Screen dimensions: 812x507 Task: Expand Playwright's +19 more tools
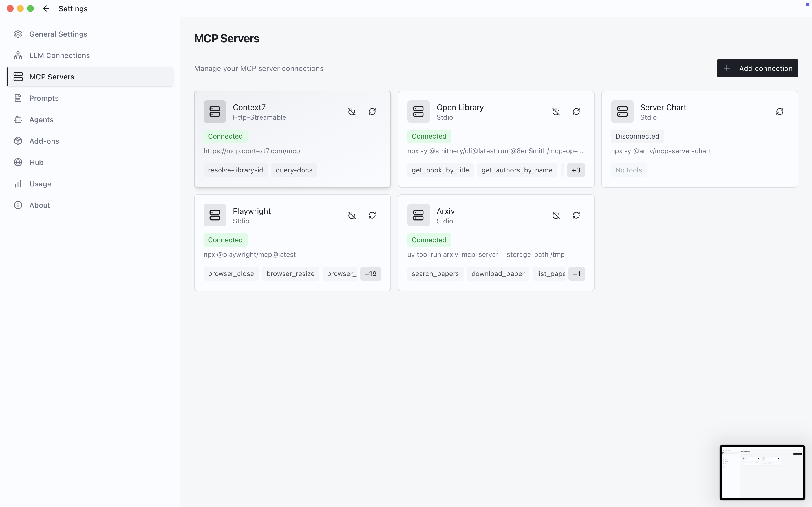(x=370, y=273)
